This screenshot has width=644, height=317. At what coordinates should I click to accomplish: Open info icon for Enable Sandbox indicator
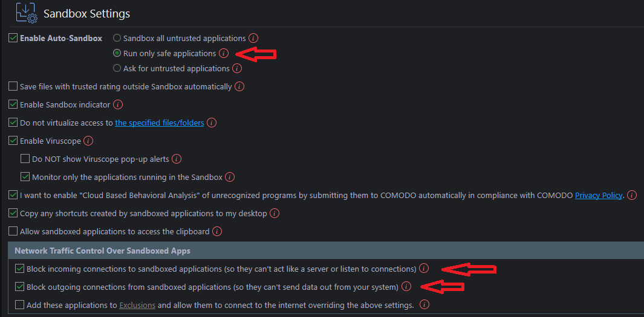coord(118,104)
